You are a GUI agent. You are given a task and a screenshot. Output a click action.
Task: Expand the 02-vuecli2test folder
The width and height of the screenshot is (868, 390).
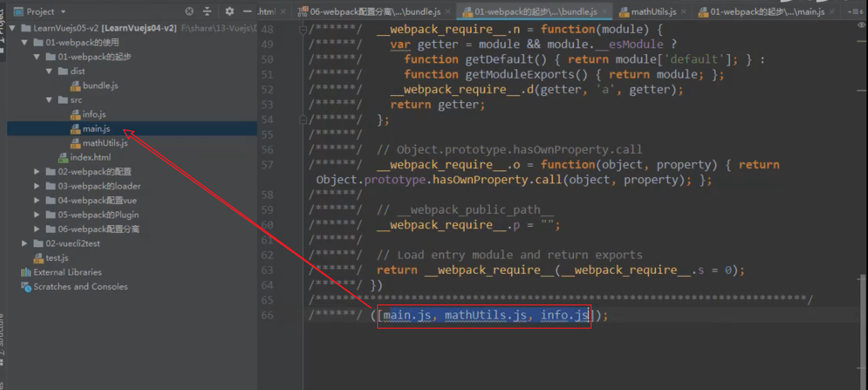(24, 244)
